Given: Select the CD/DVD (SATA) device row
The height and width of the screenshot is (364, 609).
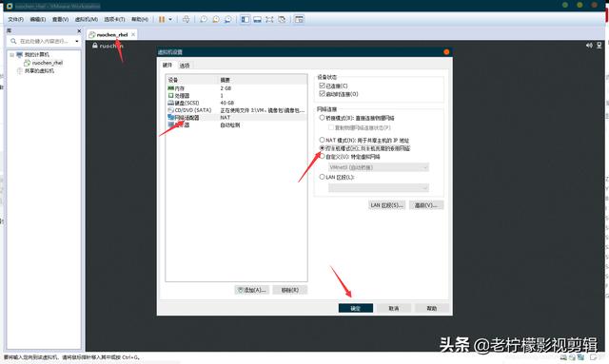Looking at the screenshot, I should [x=236, y=110].
